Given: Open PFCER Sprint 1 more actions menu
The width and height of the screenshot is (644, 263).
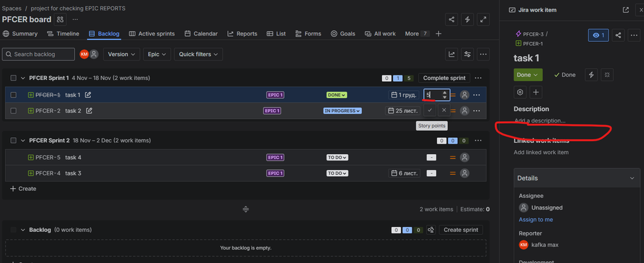Looking at the screenshot, I should click(478, 78).
